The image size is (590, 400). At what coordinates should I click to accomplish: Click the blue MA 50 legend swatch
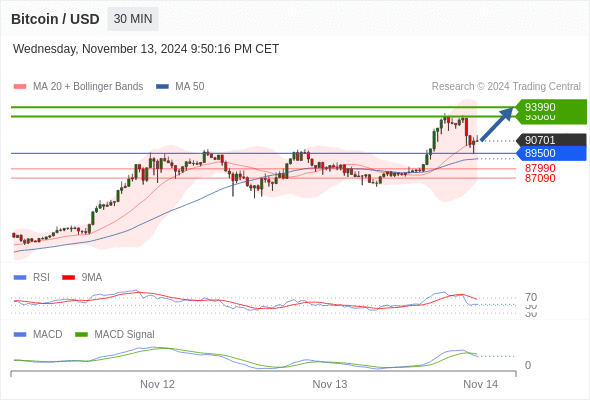[162, 87]
